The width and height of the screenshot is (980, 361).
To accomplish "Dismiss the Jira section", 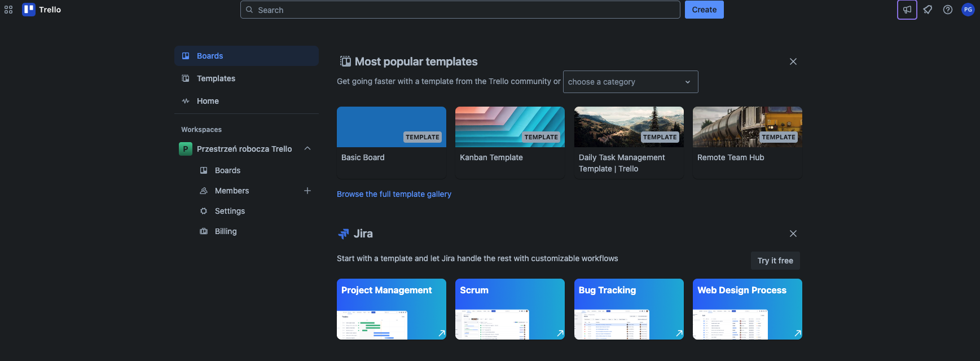I will point(793,234).
